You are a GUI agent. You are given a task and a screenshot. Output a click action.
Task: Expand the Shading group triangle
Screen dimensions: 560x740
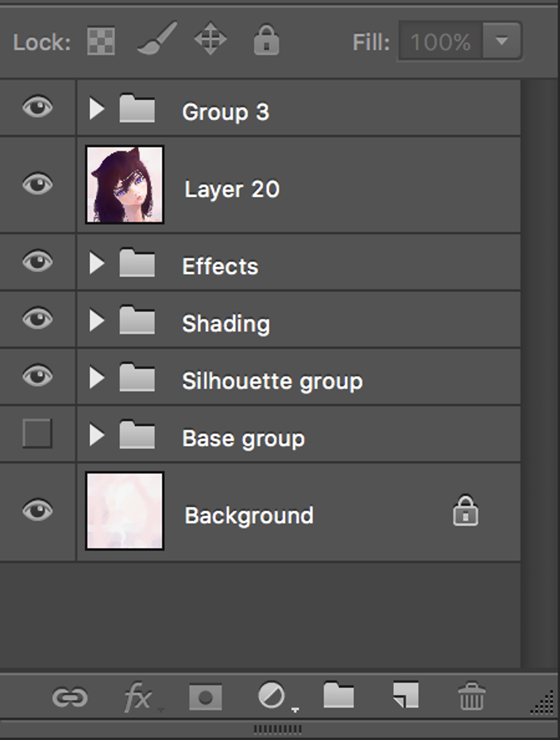point(97,321)
